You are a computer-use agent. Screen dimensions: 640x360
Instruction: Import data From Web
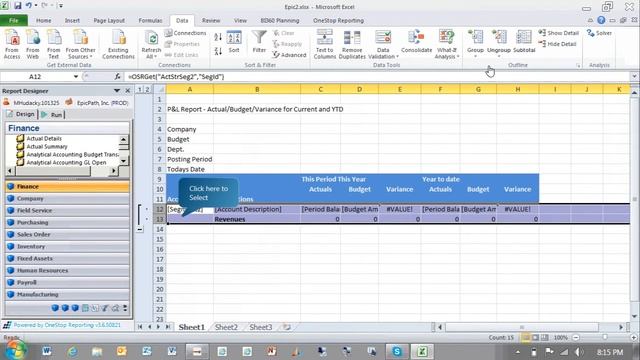[x=33, y=44]
